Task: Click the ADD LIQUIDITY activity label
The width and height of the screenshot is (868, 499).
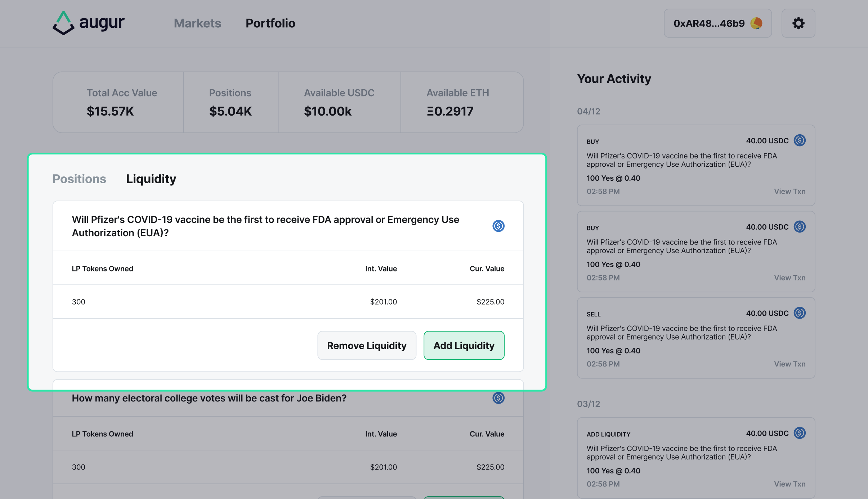Action: (608, 434)
